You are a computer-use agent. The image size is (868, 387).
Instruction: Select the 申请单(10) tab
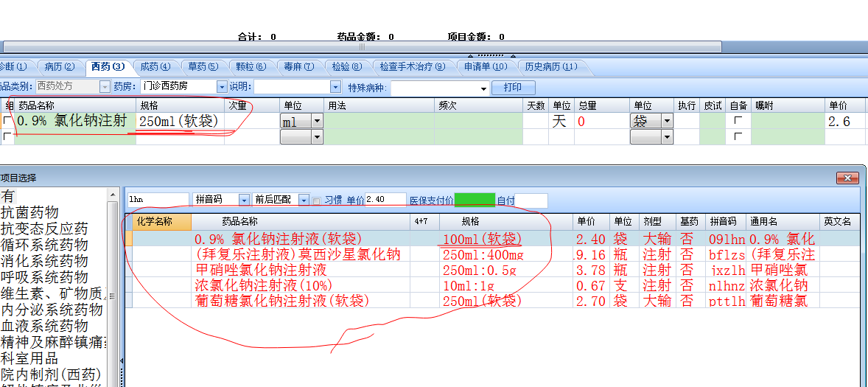tap(486, 67)
